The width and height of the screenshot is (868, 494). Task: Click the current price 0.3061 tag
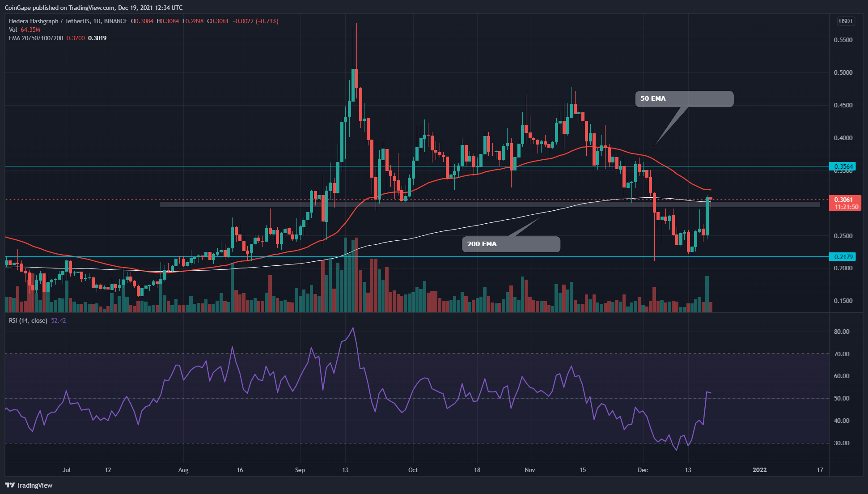[844, 200]
